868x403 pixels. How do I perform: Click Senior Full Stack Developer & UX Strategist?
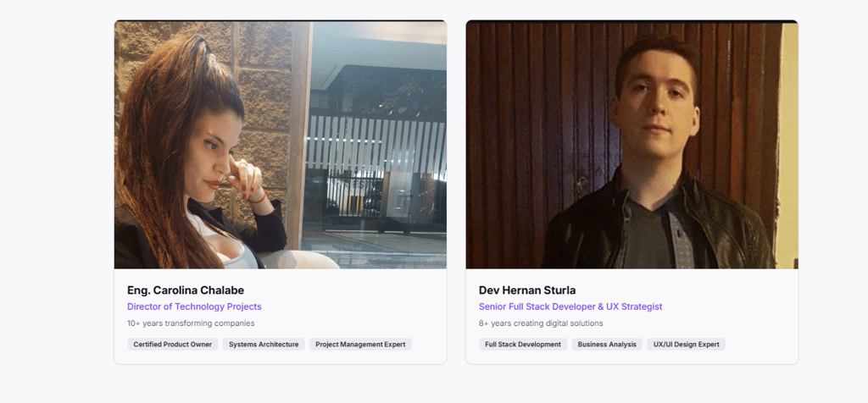tap(570, 306)
